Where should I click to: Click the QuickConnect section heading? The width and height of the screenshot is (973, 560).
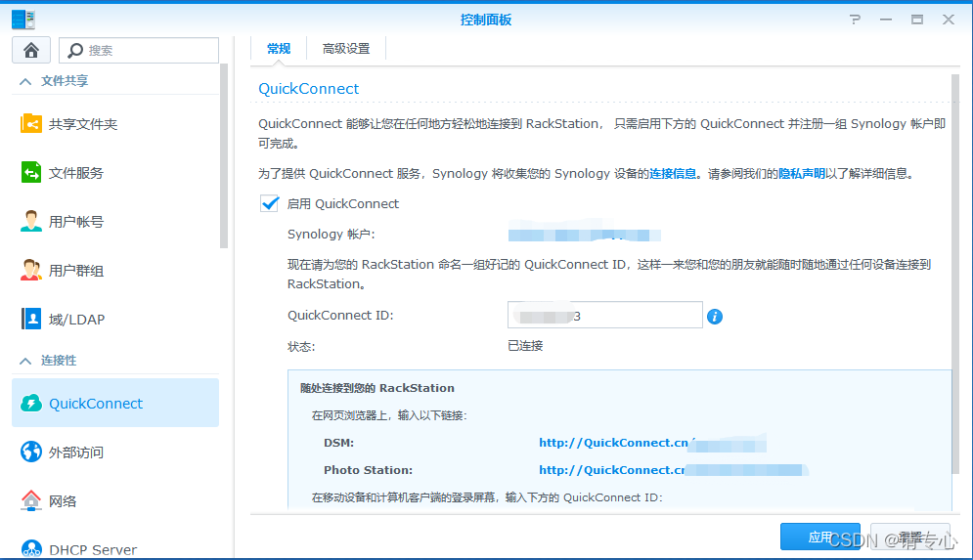(x=308, y=89)
